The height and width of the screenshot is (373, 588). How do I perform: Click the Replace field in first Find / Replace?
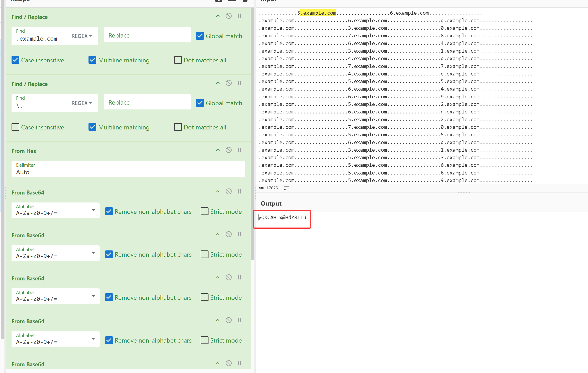click(x=147, y=36)
